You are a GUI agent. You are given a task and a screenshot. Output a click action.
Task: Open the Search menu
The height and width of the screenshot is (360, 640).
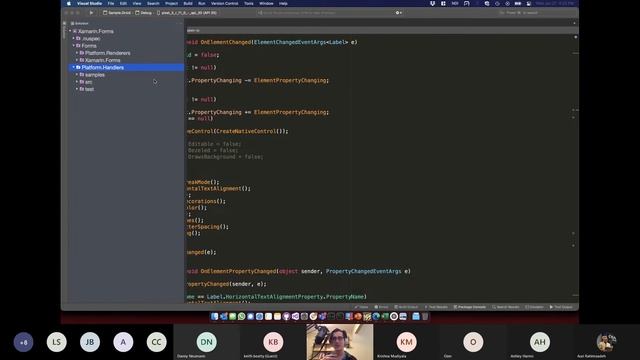[153, 3]
